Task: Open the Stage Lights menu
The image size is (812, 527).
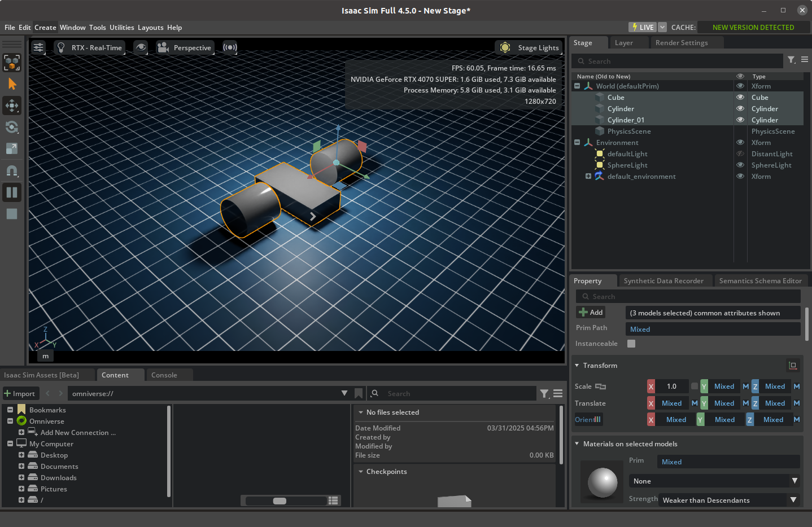Action: pyautogui.click(x=529, y=47)
